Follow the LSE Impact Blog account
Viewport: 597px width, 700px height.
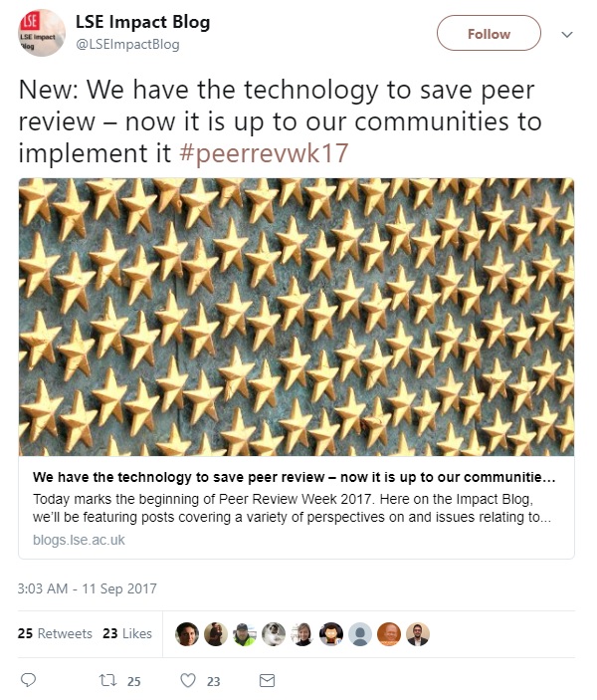pos(489,33)
